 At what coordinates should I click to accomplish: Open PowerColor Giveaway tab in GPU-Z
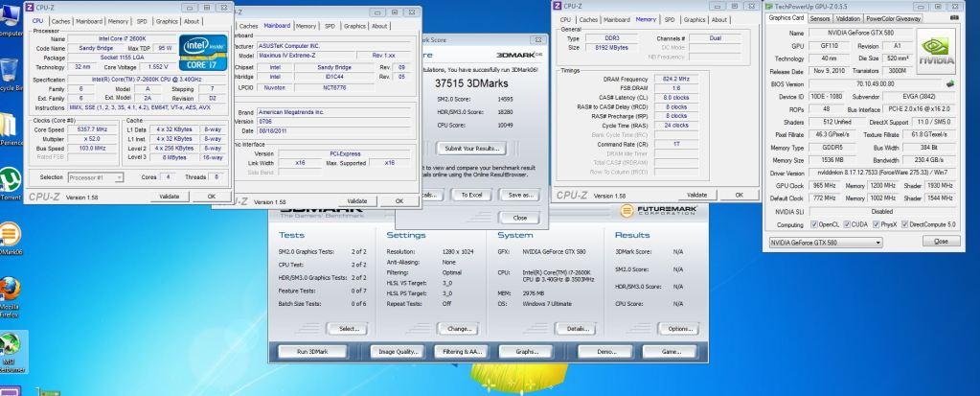(x=893, y=19)
